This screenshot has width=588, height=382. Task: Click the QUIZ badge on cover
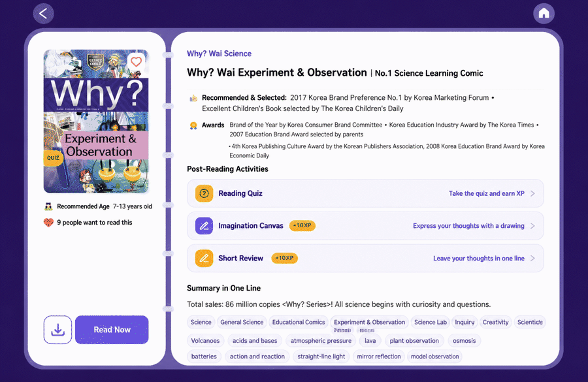(x=54, y=158)
